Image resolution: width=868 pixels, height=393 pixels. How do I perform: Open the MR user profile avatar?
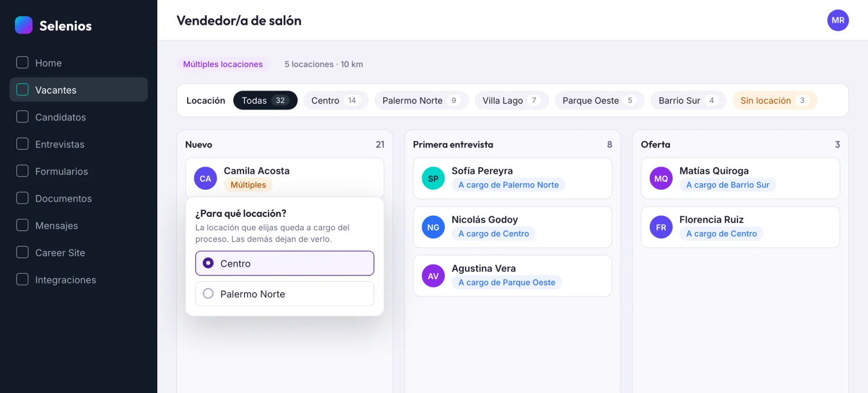838,20
